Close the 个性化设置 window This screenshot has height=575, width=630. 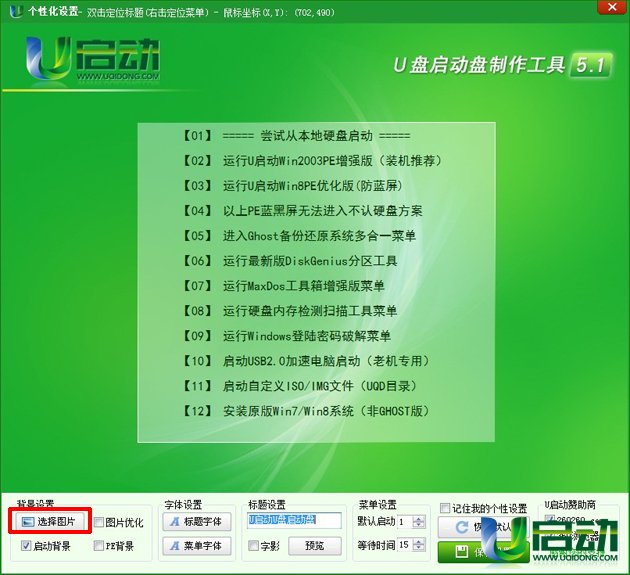pos(612,7)
